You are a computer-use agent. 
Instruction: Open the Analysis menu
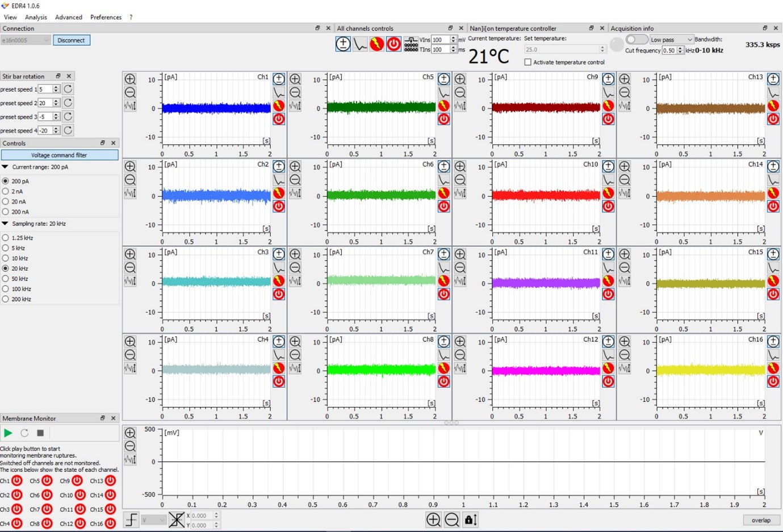coord(36,17)
